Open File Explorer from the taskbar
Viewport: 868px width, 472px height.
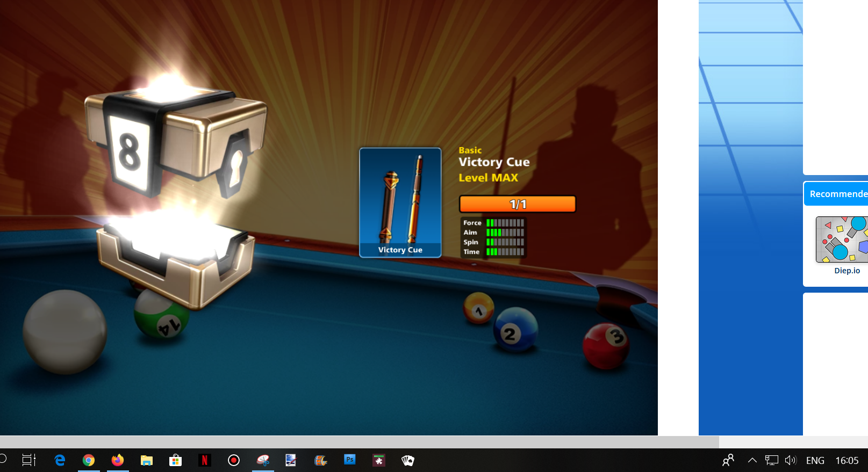[147, 460]
